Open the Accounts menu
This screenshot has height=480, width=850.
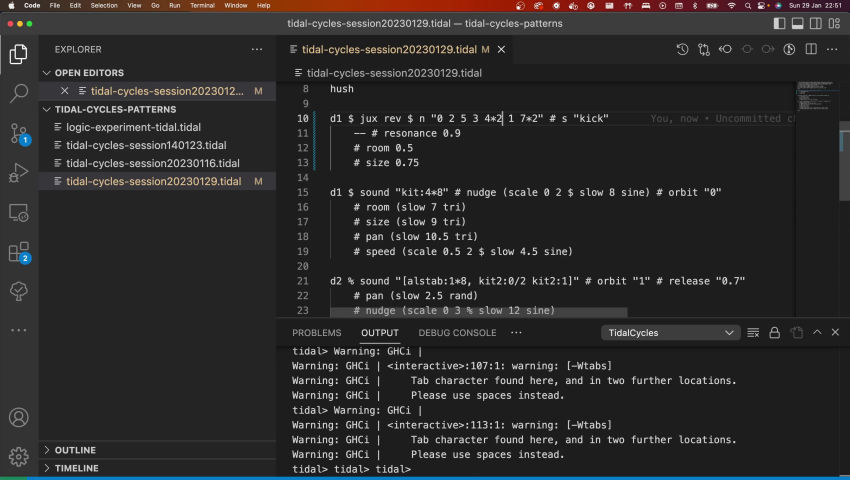tap(18, 417)
